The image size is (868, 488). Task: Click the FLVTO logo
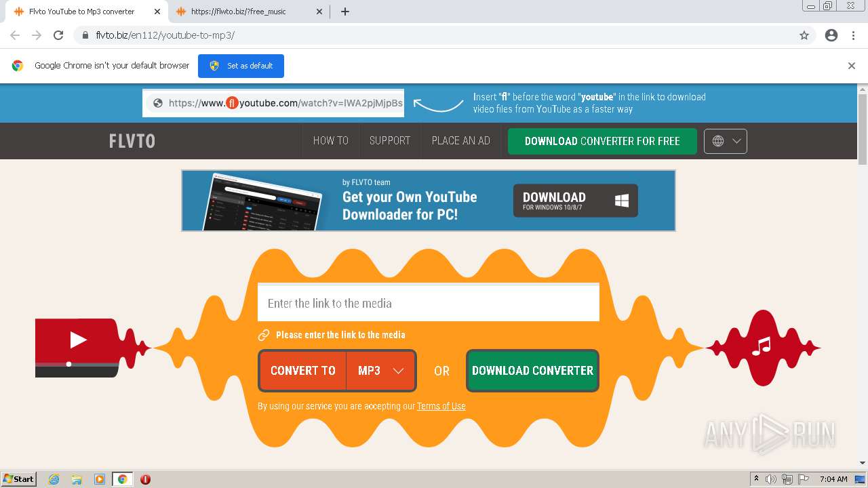click(132, 141)
